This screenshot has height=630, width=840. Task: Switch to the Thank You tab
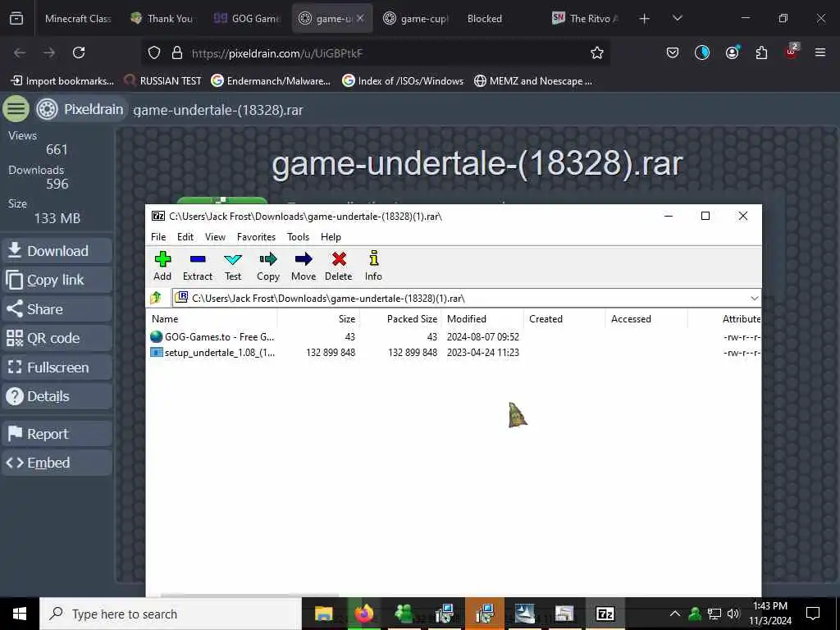coord(162,19)
